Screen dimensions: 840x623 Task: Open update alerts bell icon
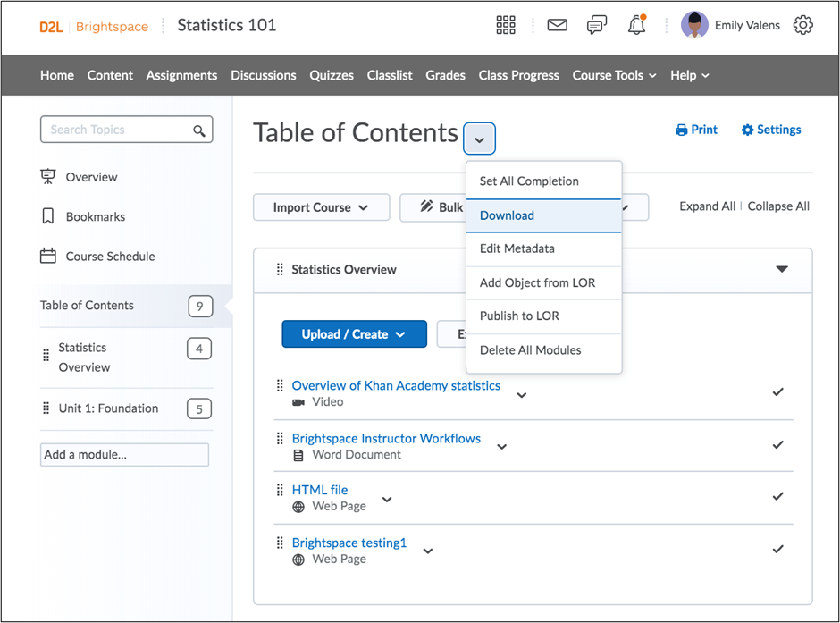click(x=636, y=25)
